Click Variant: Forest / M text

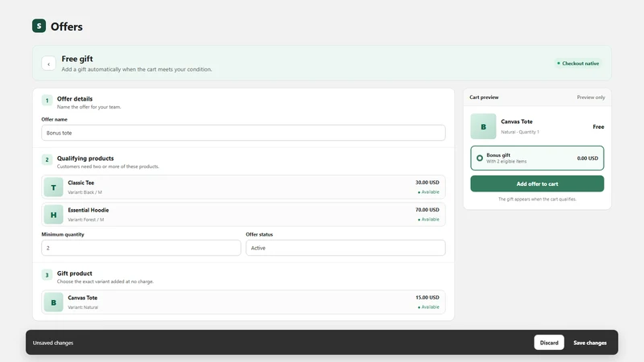[86, 220]
